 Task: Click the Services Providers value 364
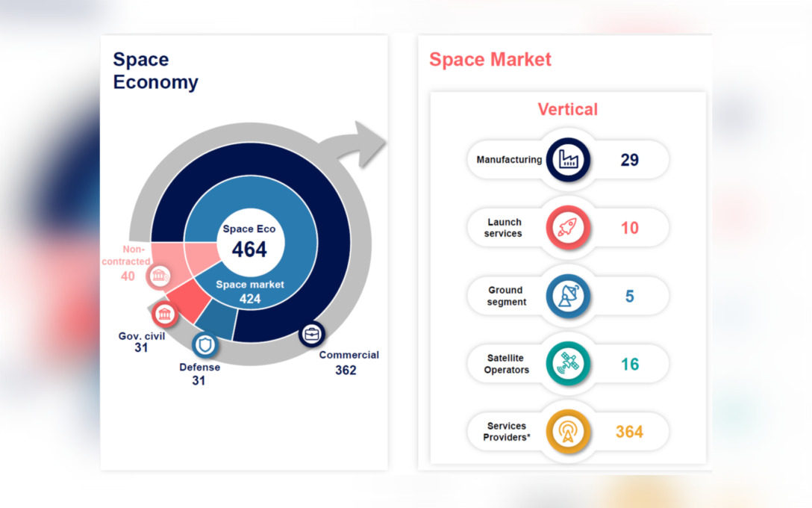tap(629, 432)
